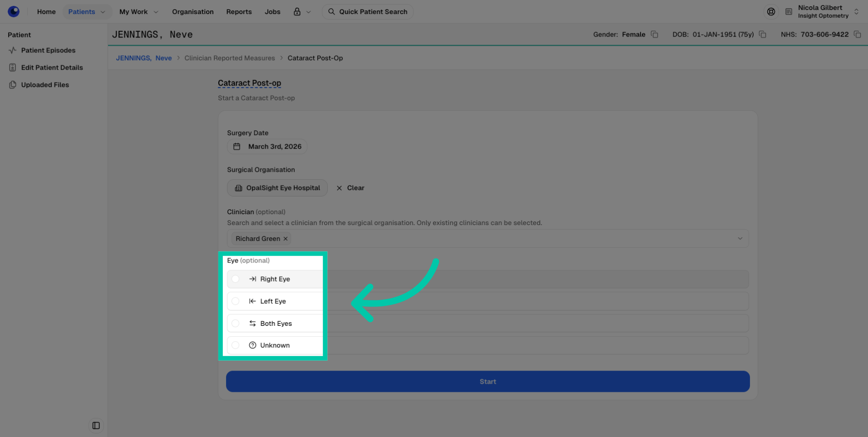868x437 pixels.
Task: Copy the patient gender value
Action: 654,34
